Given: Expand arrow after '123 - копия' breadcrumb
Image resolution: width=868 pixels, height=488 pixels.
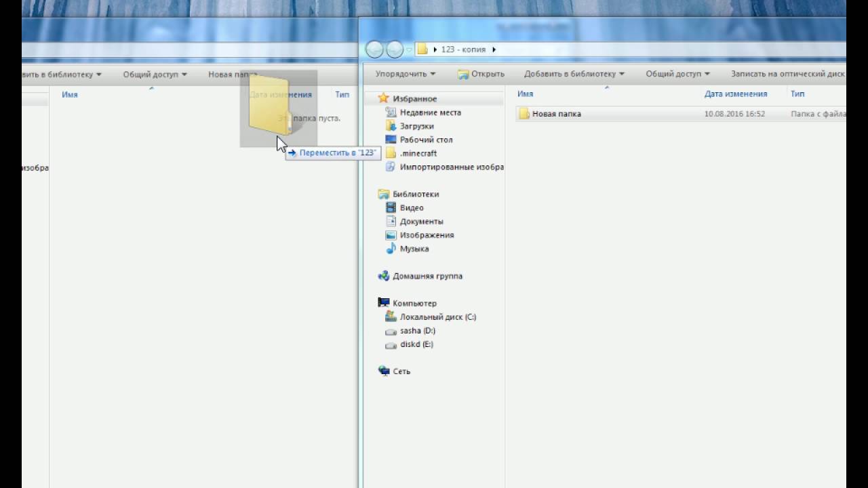Looking at the screenshot, I should point(494,49).
